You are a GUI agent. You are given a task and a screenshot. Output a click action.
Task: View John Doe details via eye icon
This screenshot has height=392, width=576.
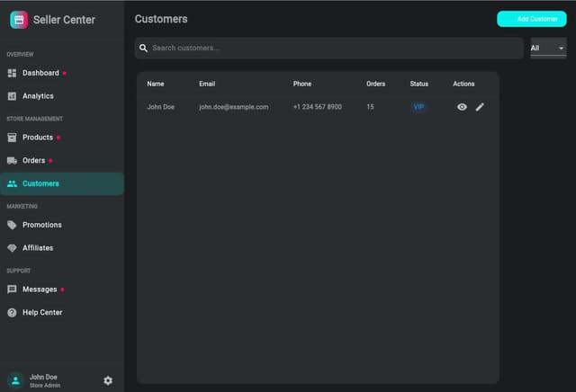[462, 107]
